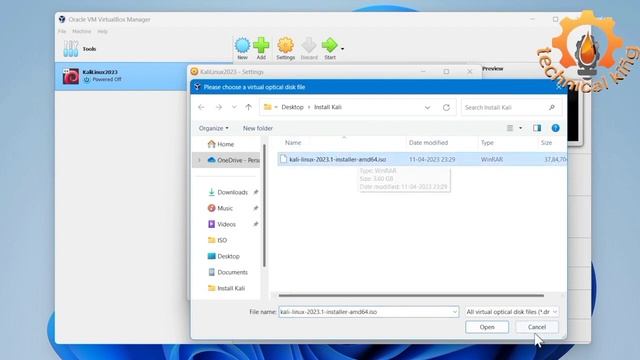Image resolution: width=640 pixels, height=360 pixels.
Task: Click the search magnifier icon
Action: 552,108
